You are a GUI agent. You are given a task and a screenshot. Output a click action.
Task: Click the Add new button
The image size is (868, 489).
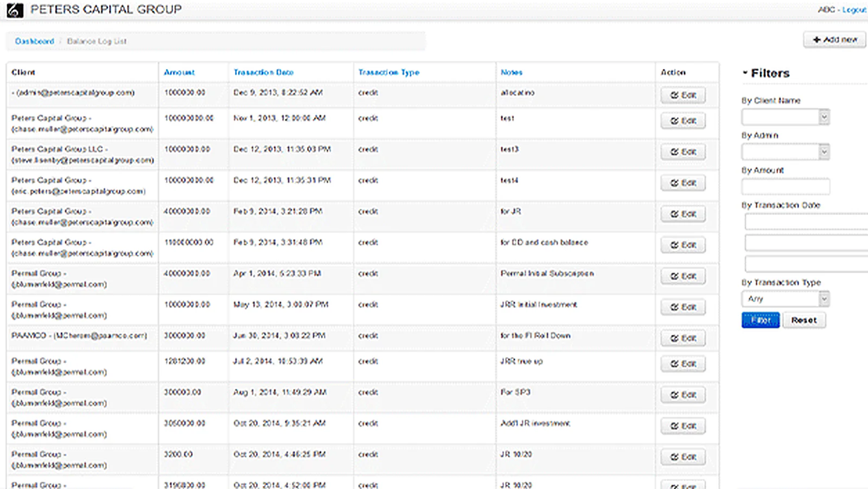pos(834,40)
